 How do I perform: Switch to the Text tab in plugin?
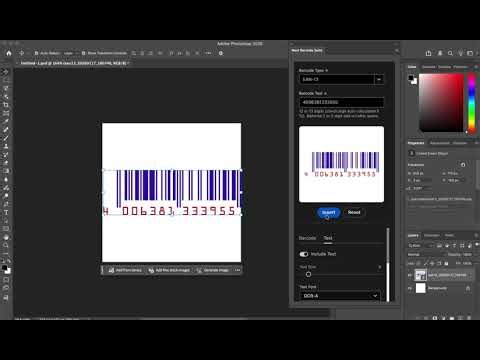click(328, 238)
